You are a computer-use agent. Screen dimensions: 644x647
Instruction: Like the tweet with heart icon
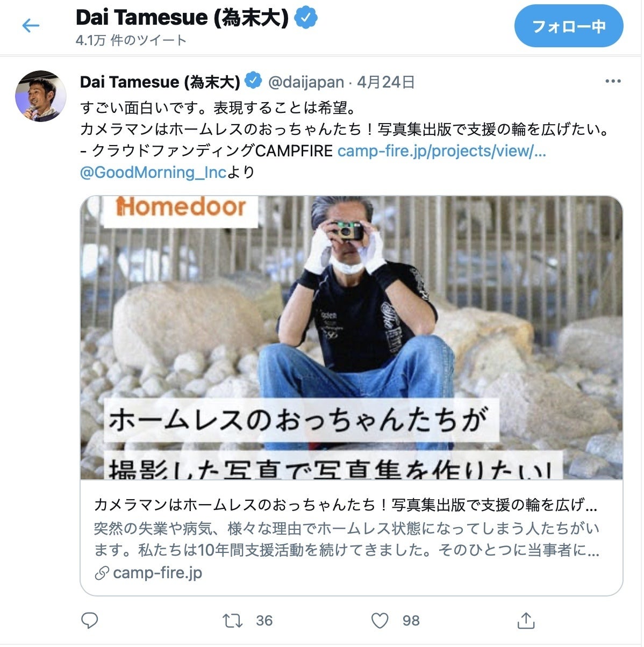(380, 621)
